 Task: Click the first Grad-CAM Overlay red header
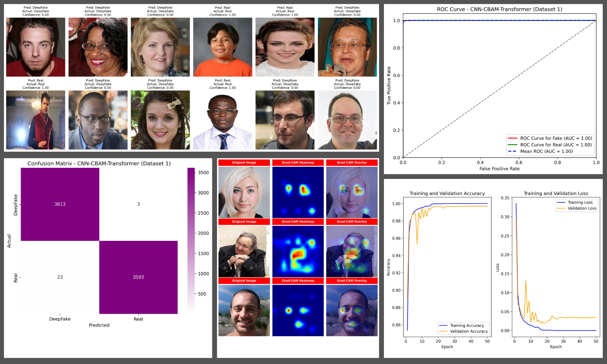click(x=352, y=163)
